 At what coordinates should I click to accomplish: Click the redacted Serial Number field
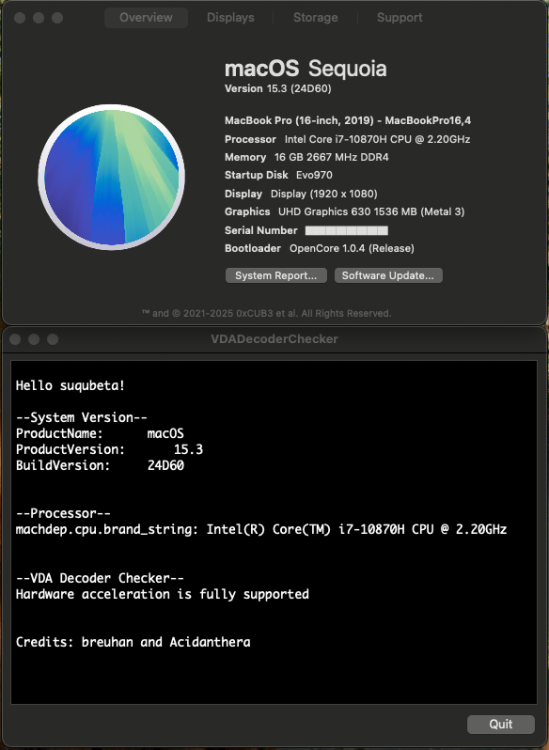tap(347, 231)
